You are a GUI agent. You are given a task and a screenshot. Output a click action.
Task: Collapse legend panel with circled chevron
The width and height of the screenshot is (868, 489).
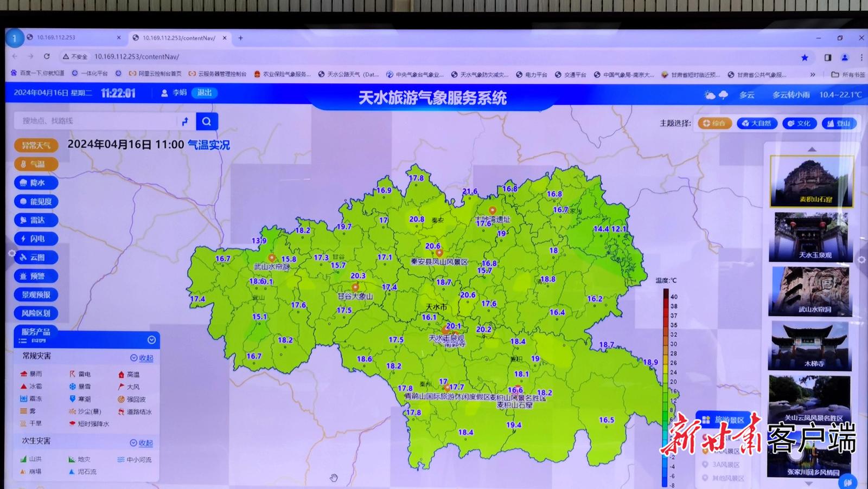[x=151, y=340]
